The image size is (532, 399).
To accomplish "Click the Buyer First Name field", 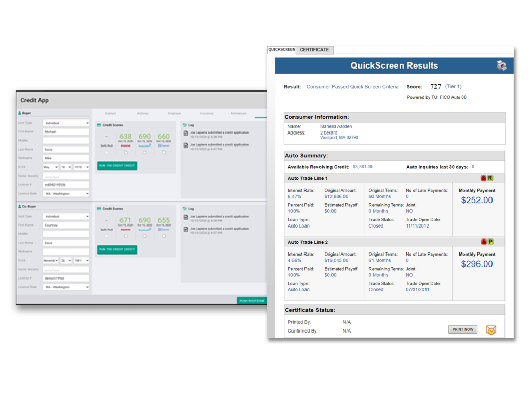I will coord(66,132).
